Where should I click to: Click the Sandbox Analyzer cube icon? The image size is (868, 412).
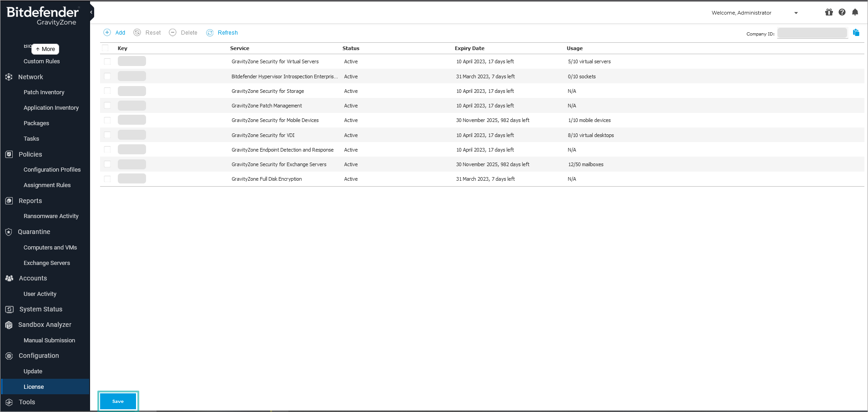pyautogui.click(x=9, y=325)
